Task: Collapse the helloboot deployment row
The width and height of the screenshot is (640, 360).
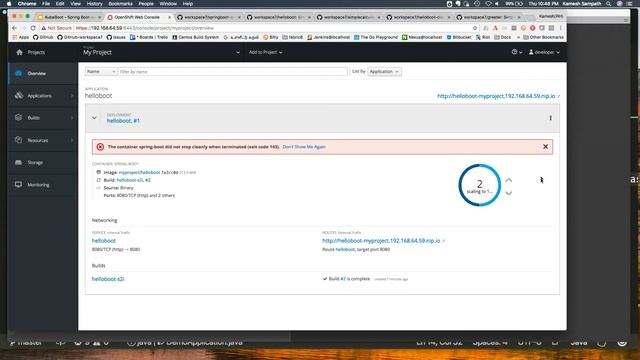Action: (94, 118)
